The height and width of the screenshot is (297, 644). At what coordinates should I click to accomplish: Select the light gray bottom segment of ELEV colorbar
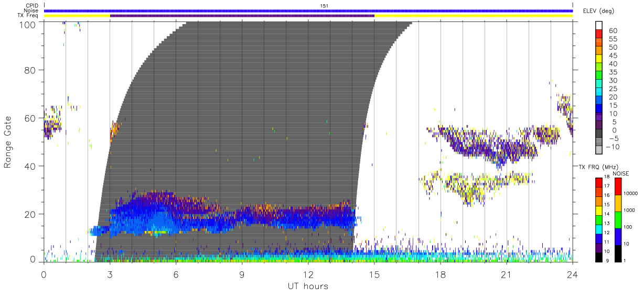click(x=598, y=151)
